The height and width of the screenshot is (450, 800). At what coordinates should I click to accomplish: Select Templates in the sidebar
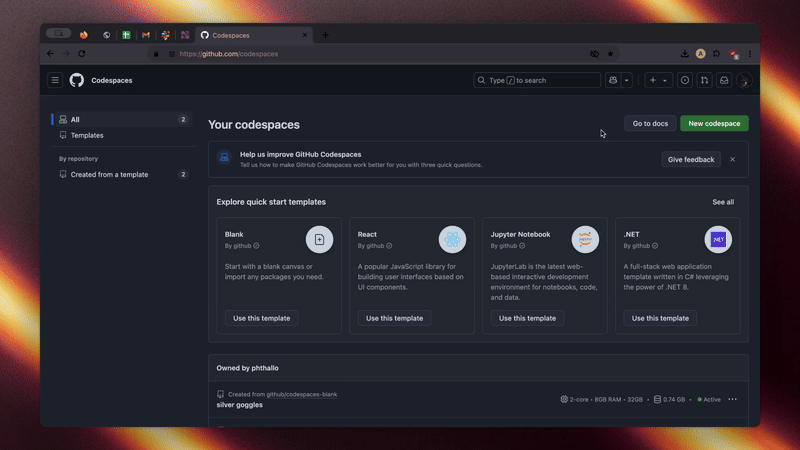(x=87, y=135)
